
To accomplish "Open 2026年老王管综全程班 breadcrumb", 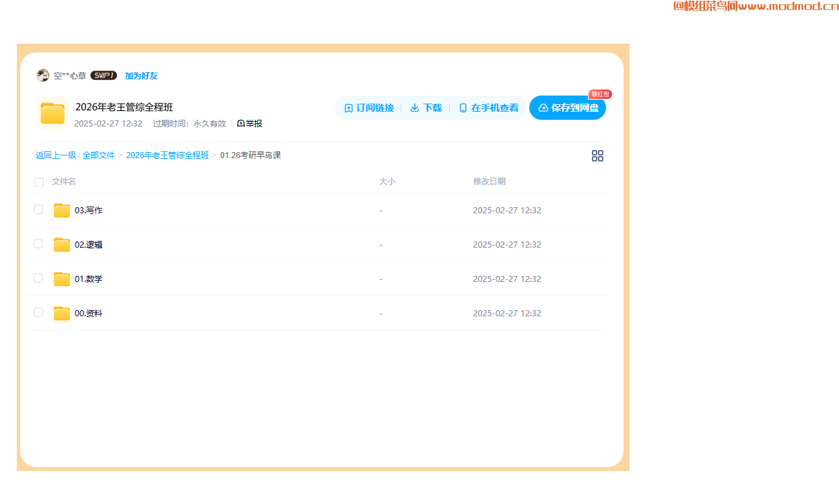I will point(168,155).
